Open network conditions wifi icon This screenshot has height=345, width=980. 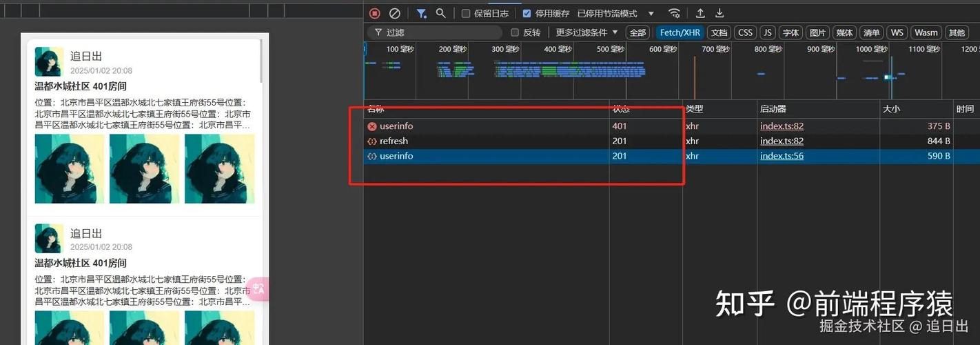pyautogui.click(x=675, y=13)
